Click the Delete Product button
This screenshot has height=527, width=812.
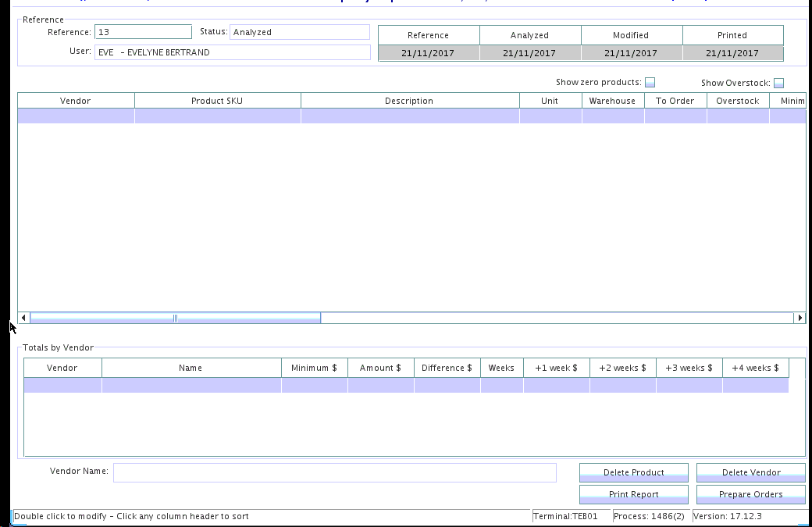[633, 472]
